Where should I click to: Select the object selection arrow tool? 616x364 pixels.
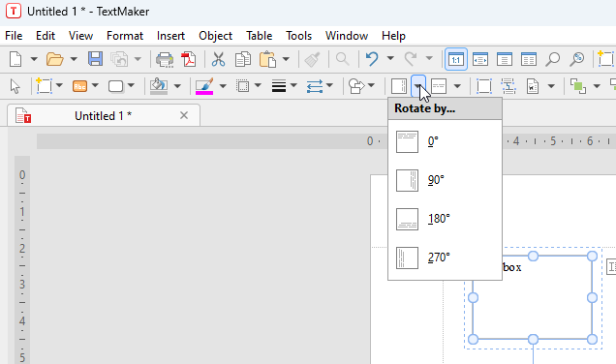(x=15, y=86)
